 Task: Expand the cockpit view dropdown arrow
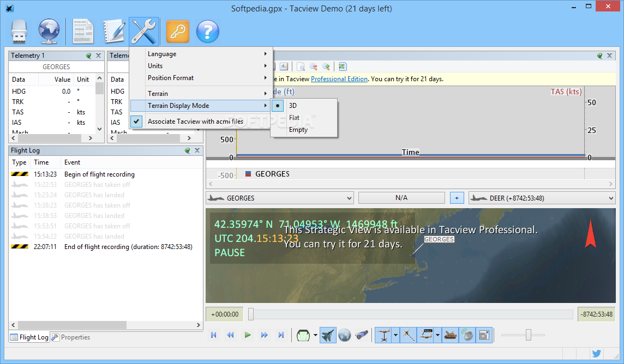(315, 335)
